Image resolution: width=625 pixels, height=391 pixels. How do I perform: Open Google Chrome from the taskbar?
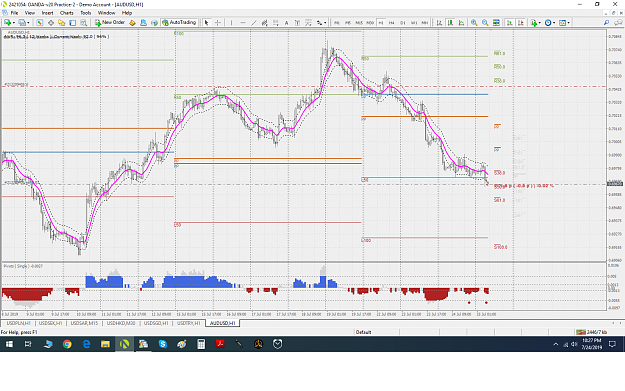coord(67,344)
